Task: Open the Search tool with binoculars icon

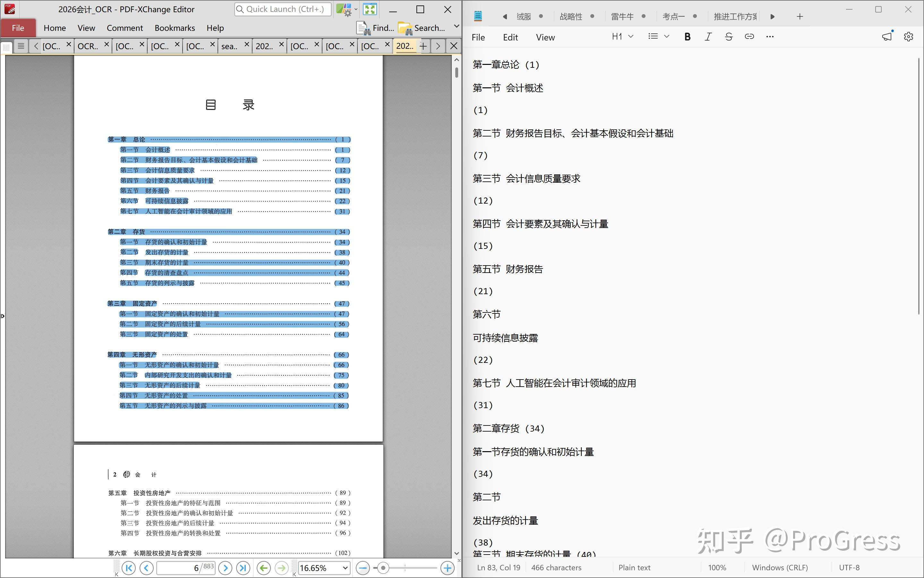Action: click(422, 28)
